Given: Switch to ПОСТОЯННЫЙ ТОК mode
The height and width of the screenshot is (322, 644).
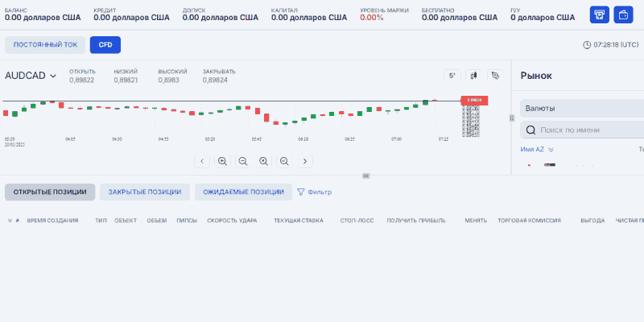Looking at the screenshot, I should pos(44,45).
